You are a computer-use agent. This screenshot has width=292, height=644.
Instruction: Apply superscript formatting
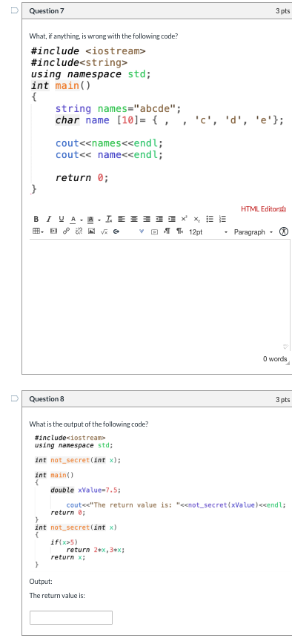(x=184, y=219)
